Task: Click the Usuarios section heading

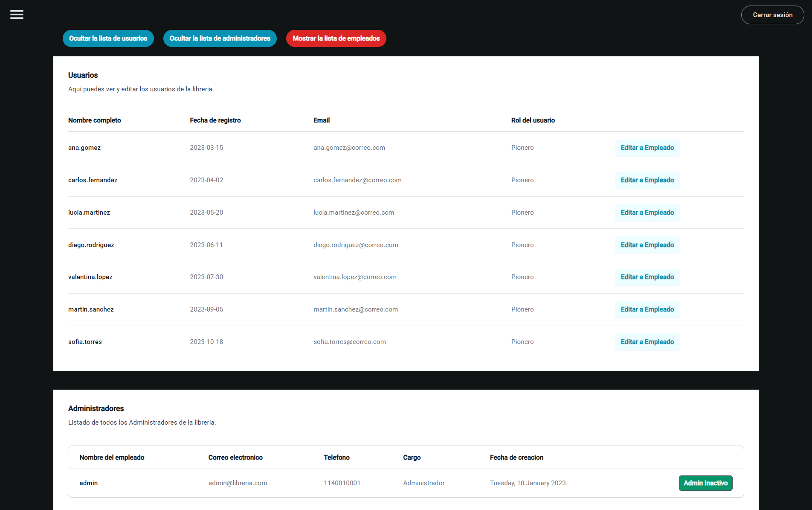Action: [83, 75]
